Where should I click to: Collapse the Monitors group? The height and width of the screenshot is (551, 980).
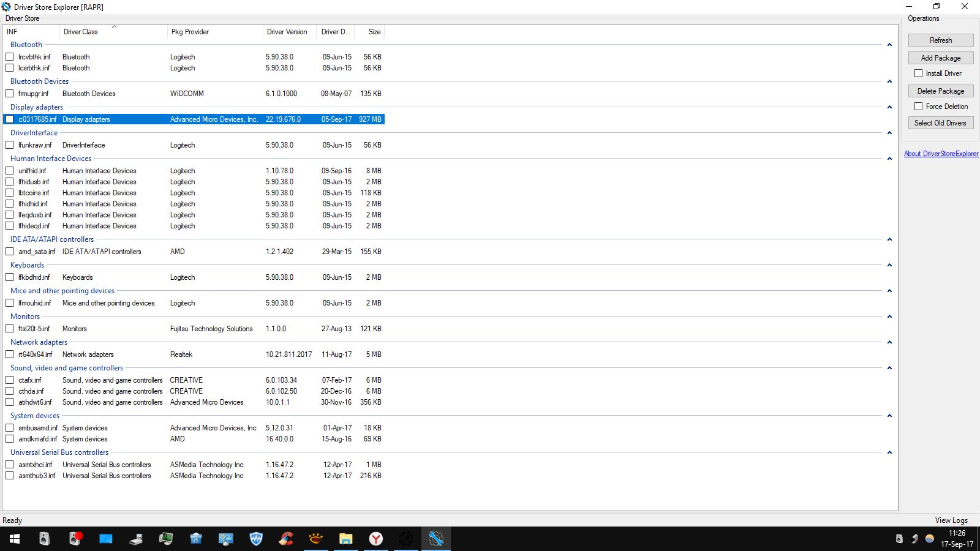click(889, 317)
